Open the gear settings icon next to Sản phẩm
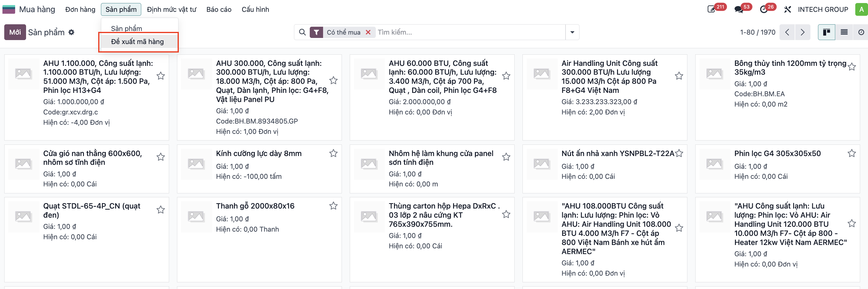This screenshot has height=289, width=868. 71,32
